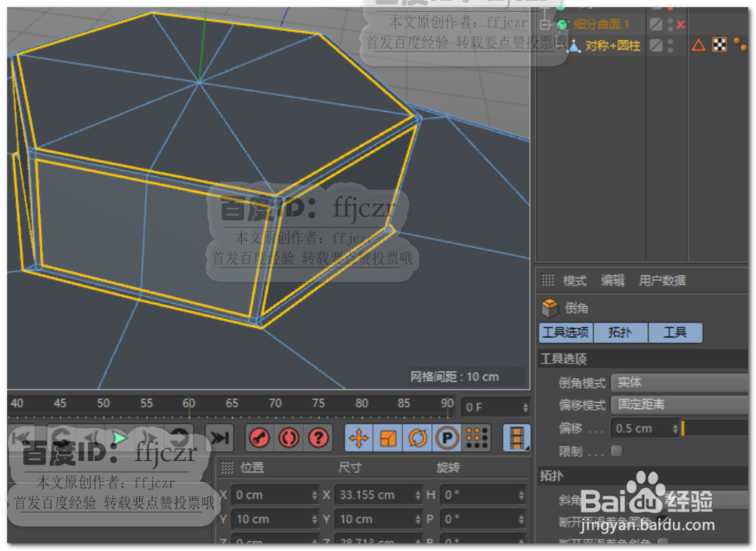Viewport: 756px width, 551px height.
Task: Toggle the rotation keyframe circular arrows icon
Action: tap(417, 438)
